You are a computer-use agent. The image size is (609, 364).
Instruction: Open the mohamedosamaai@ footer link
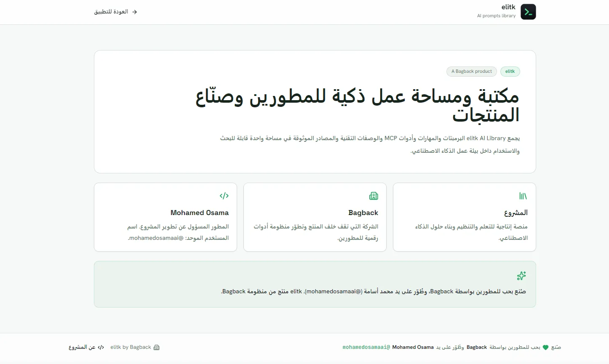[x=366, y=348]
